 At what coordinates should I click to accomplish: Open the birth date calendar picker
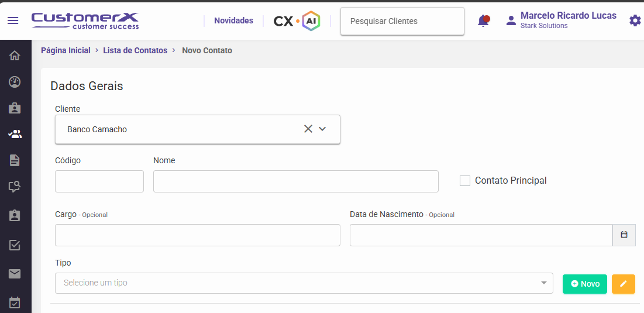coord(624,235)
